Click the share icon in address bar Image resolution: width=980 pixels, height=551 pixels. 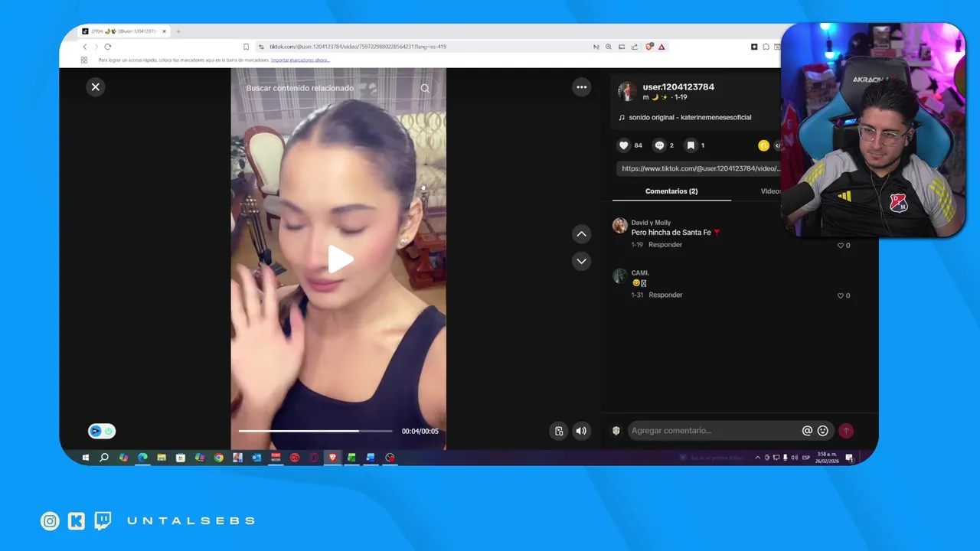(x=635, y=47)
